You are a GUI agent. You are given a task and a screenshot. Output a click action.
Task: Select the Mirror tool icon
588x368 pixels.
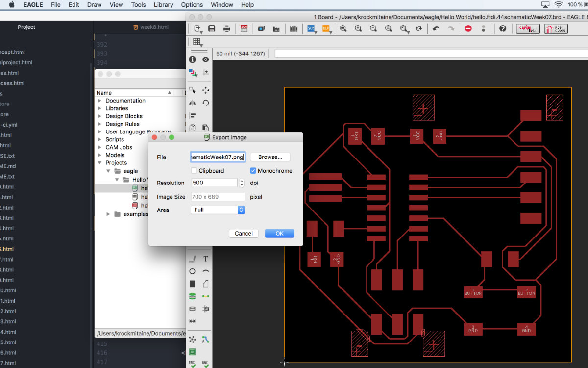pos(192,103)
